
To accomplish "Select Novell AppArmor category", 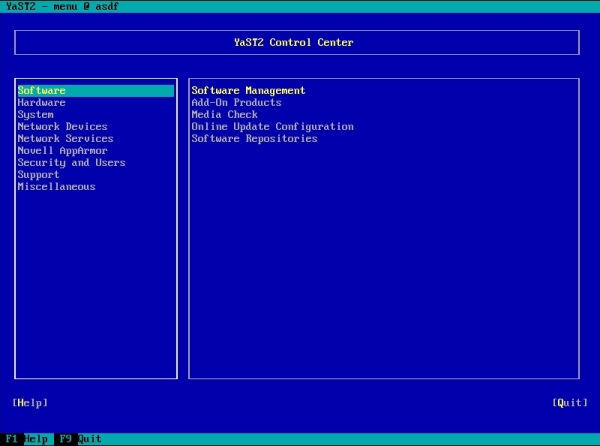I will point(62,151).
